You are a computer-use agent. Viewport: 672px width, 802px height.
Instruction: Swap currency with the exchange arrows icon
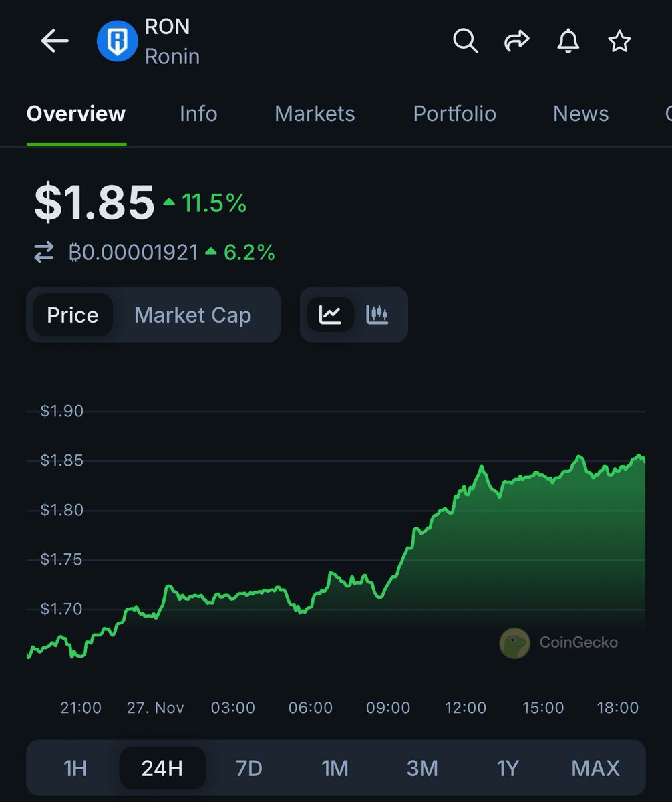(44, 253)
